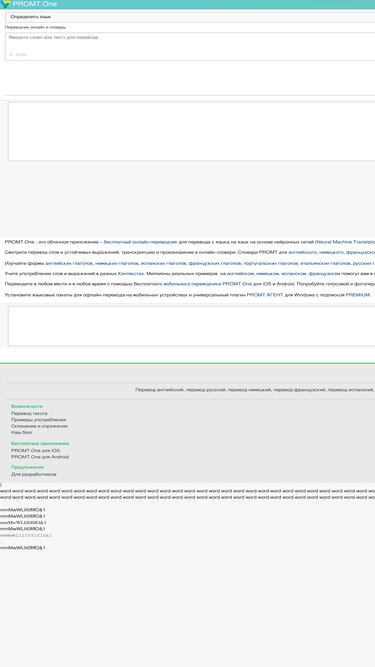Image resolution: width=375 pixels, height=667 pixels.
Task: Open PROMT.One для iOS link
Action: point(35,450)
